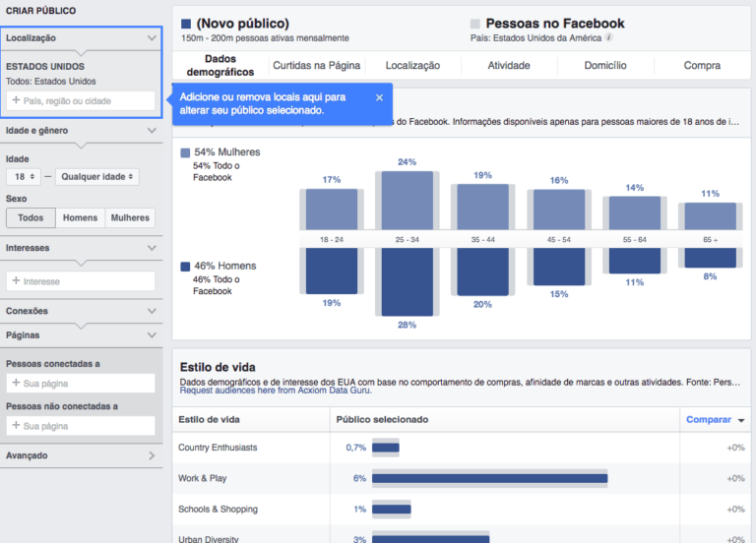Click the Work & Play row label
The image size is (756, 543).
[203, 478]
